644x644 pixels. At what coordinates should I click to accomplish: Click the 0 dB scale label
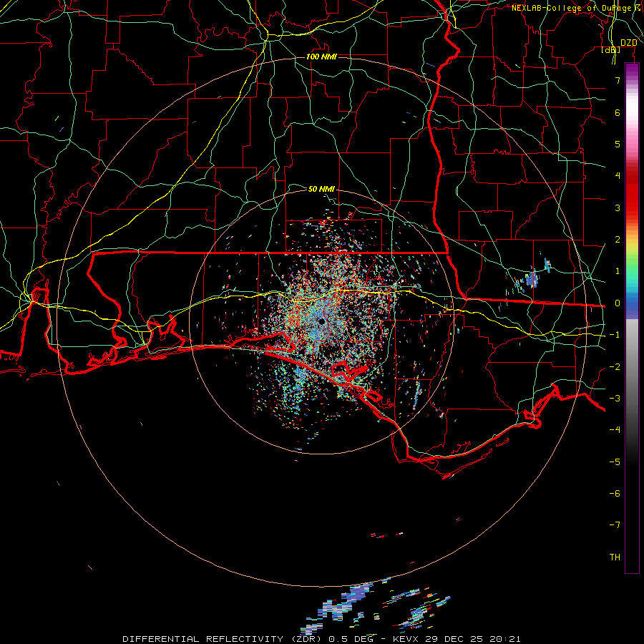618,303
